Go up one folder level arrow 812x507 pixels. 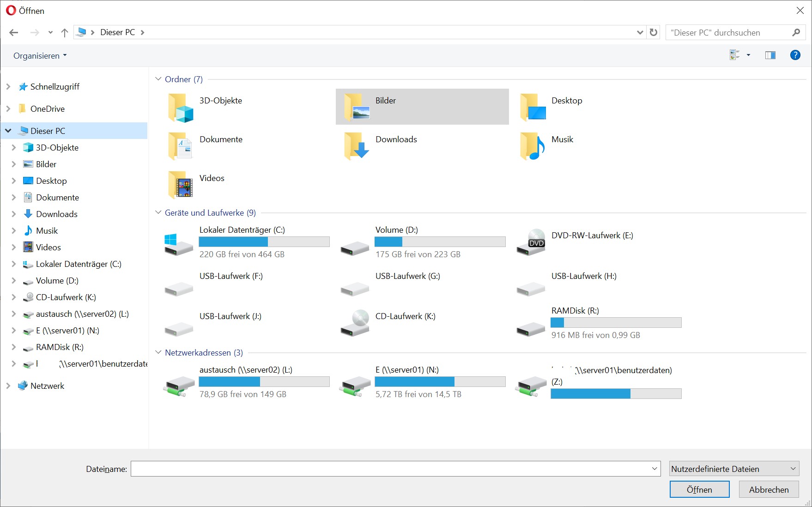65,32
